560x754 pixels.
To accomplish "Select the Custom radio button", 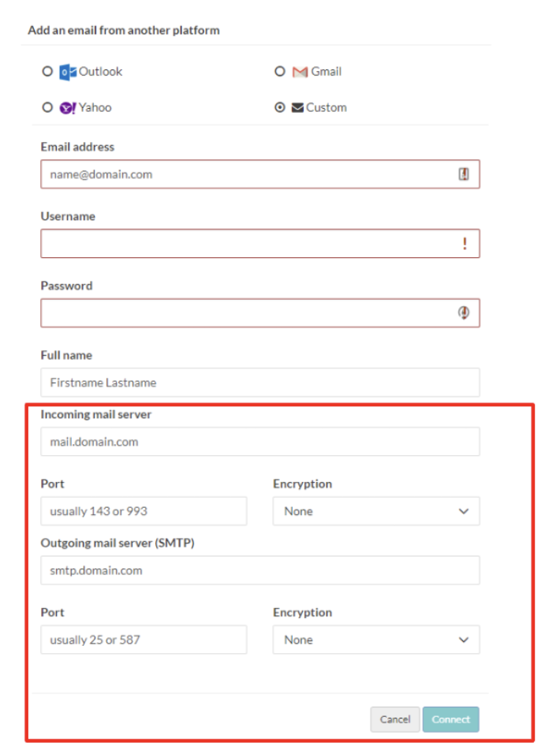I will pos(280,107).
